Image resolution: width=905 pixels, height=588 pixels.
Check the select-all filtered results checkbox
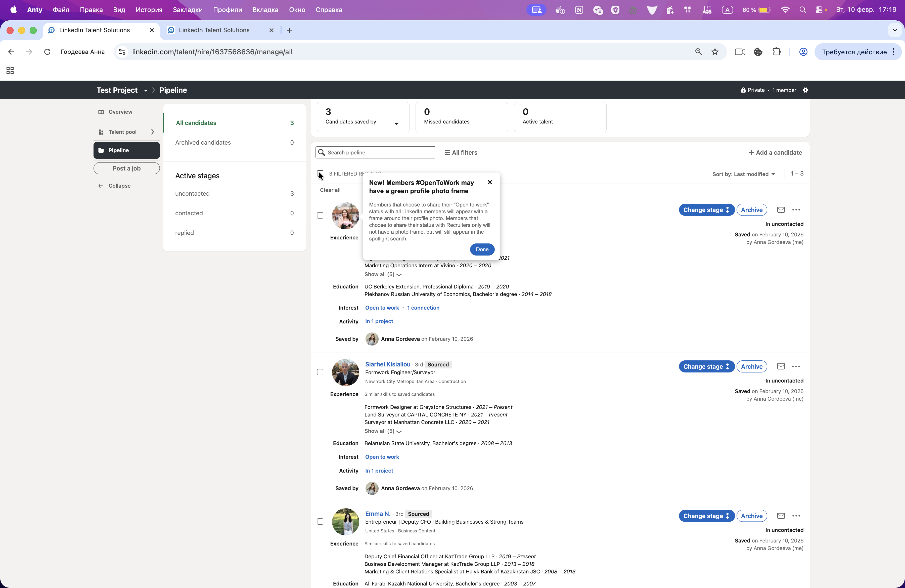pos(320,174)
